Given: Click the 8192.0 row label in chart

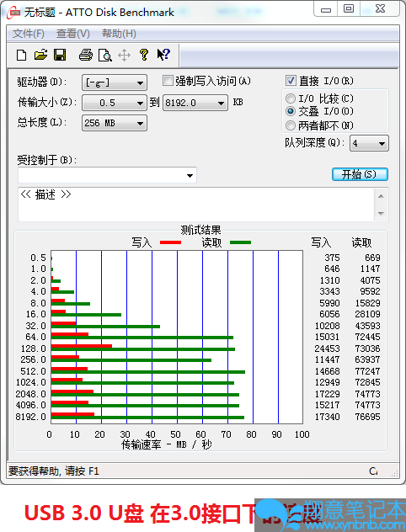Looking at the screenshot, I should [30, 417].
